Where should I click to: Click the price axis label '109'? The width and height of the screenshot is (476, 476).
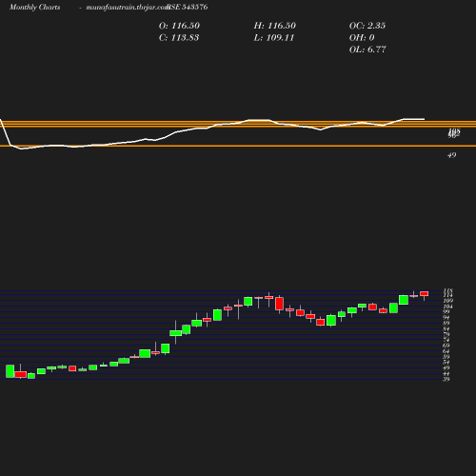click(x=447, y=301)
